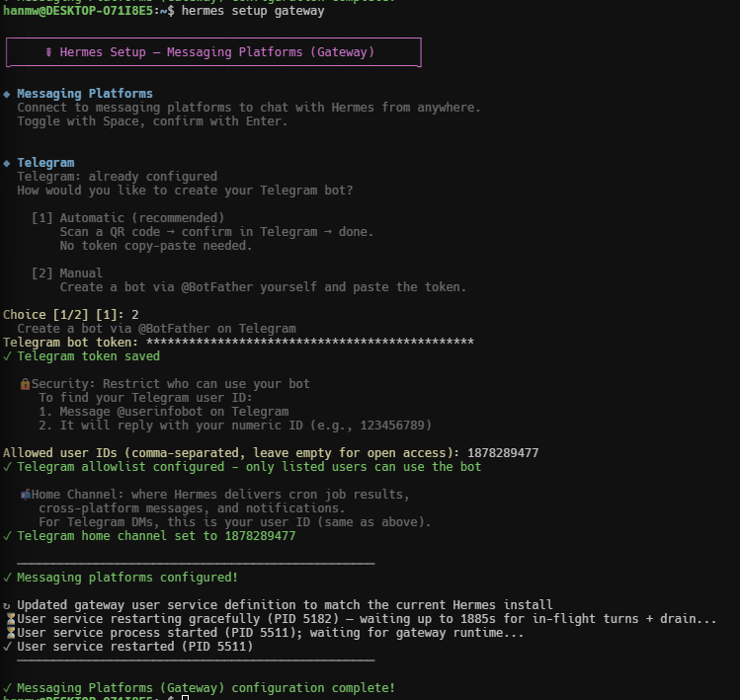
Task: Click the diamond bullet beside Messaging Platforms
Action: click(x=7, y=94)
